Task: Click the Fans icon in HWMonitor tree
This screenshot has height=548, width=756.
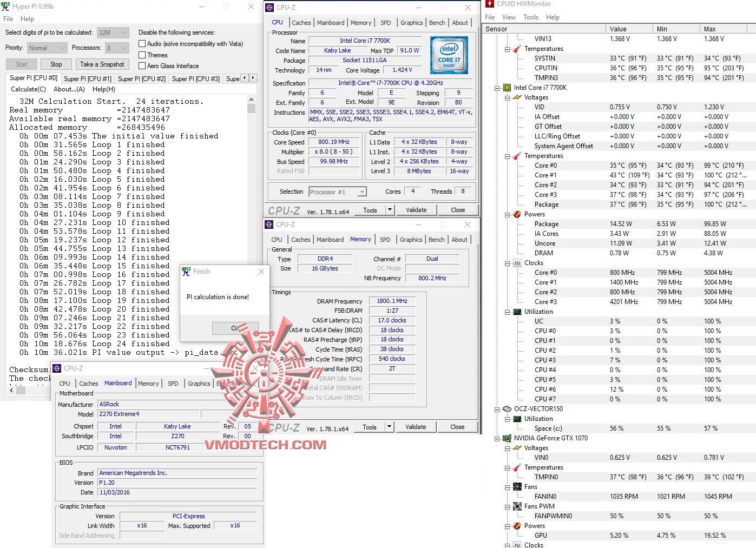Action: [x=516, y=486]
